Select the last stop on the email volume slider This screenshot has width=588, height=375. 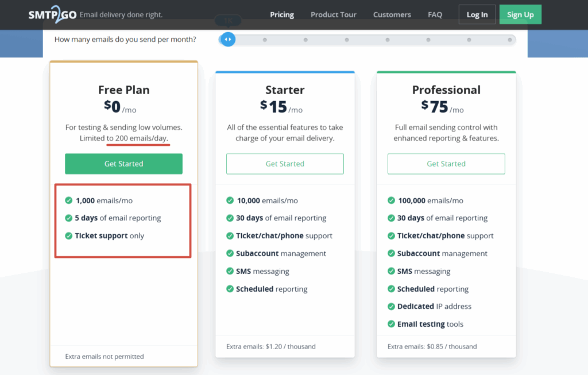(510, 40)
